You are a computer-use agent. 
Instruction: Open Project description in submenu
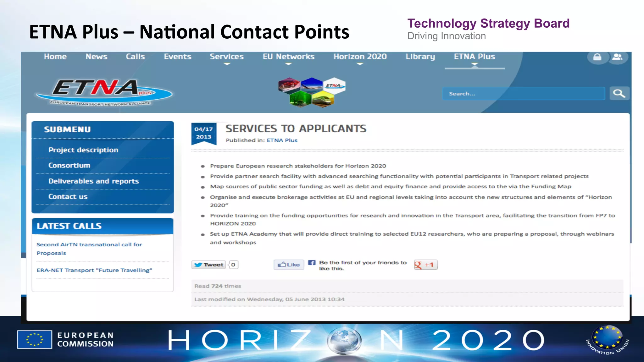click(x=83, y=150)
